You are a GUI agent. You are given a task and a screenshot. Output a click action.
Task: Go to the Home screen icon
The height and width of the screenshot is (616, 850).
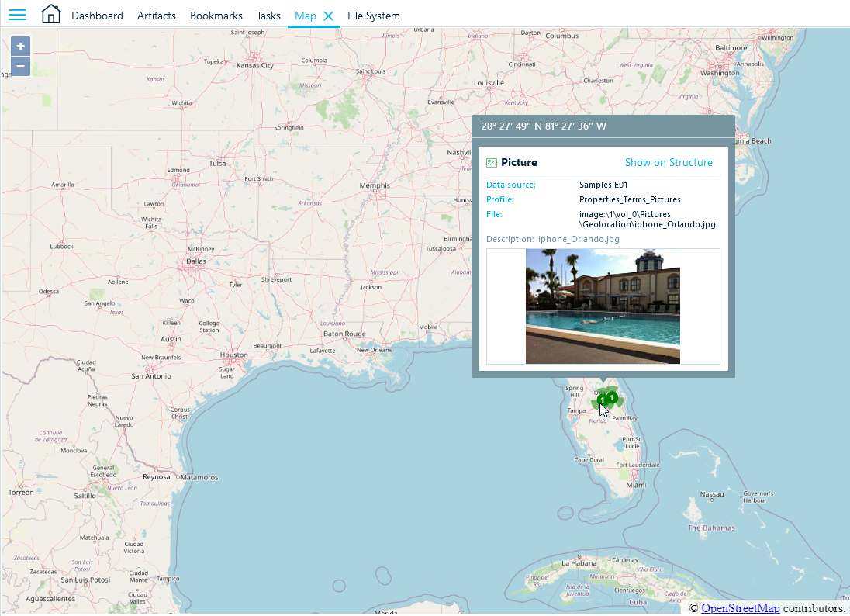51,14
